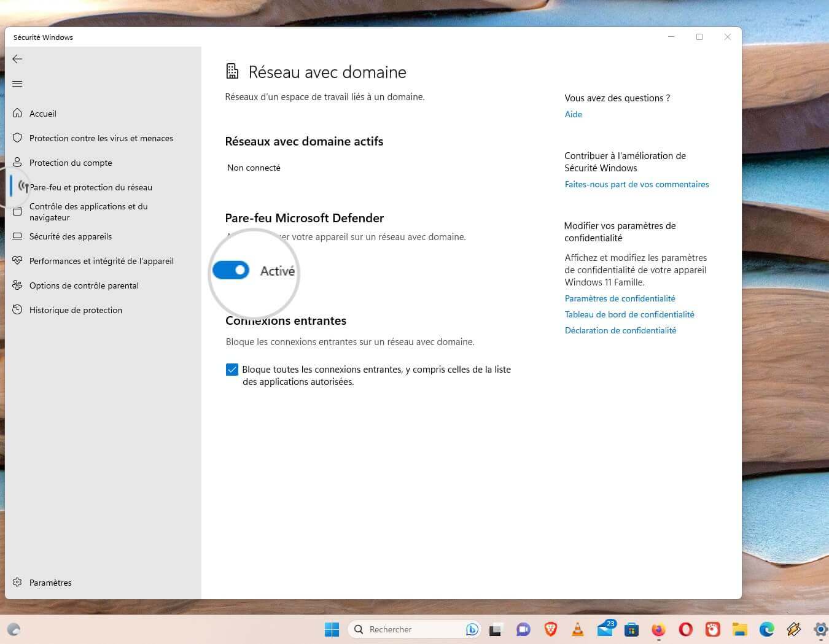Turn off the Pare-feu Microsoft Defender toggle
This screenshot has height=644, width=829.
pyautogui.click(x=231, y=270)
